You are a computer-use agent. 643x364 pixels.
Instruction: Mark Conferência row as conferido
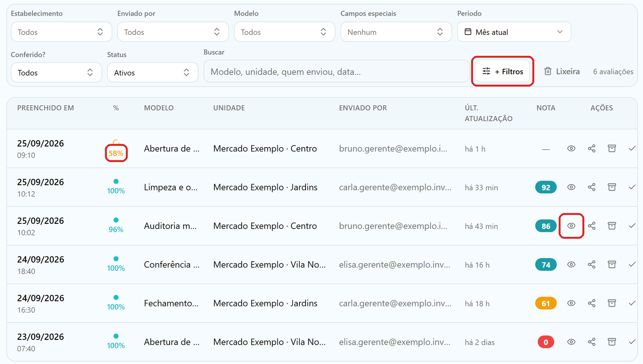(x=632, y=265)
